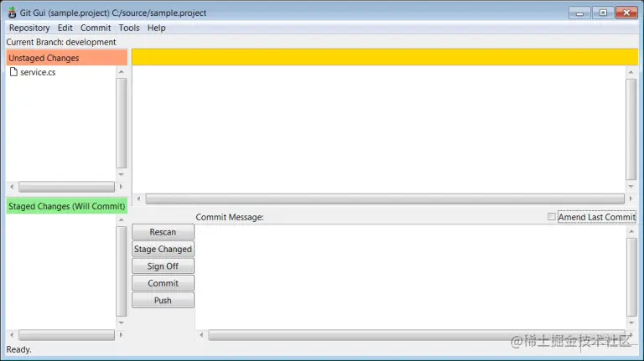644x361 pixels.
Task: Click right arrow of Staged Changes horizontal scrollbar
Action: coord(121,335)
